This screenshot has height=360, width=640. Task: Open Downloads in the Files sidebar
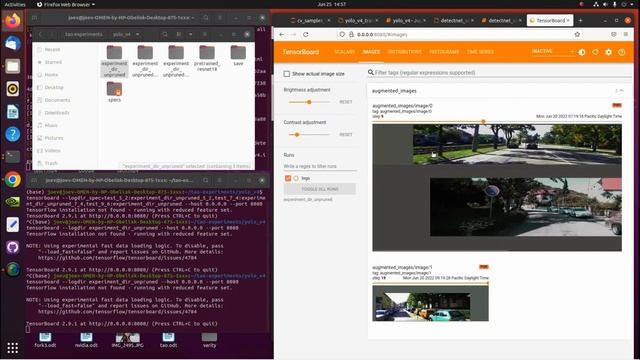pyautogui.click(x=57, y=113)
